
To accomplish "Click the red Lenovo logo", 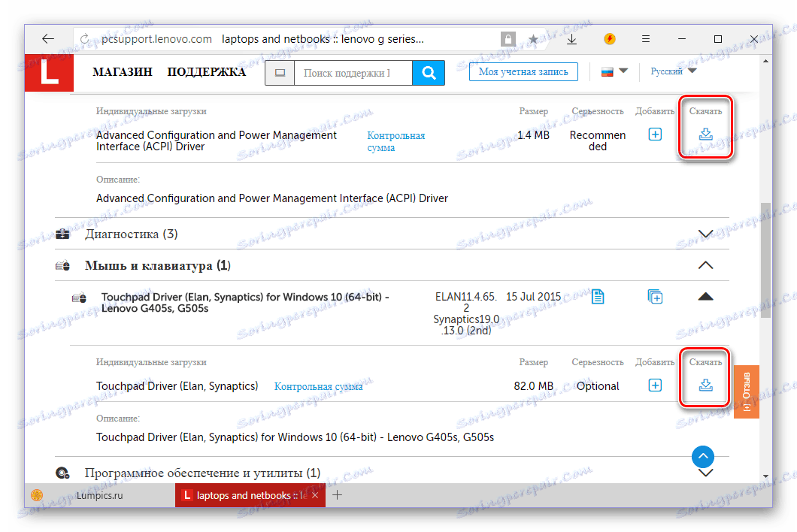I will click(50, 73).
